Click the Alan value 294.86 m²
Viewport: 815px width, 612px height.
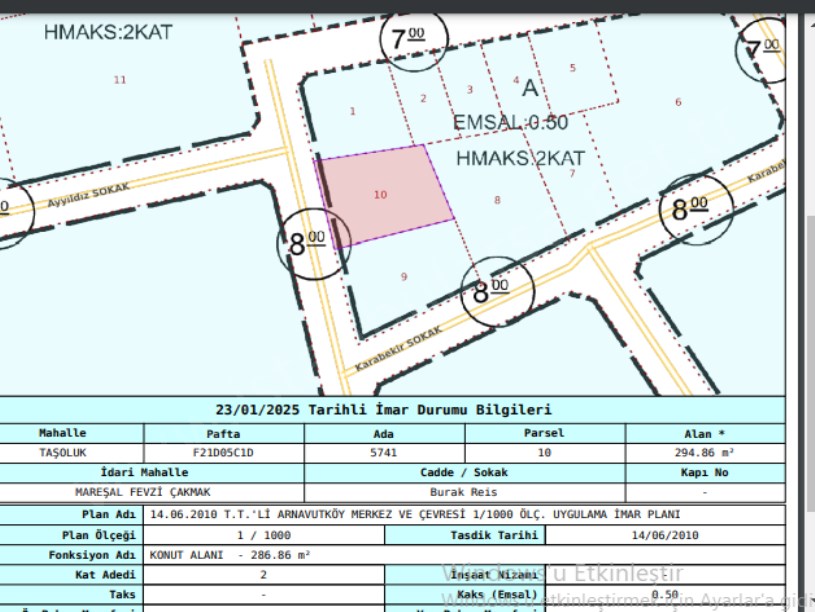coord(704,452)
